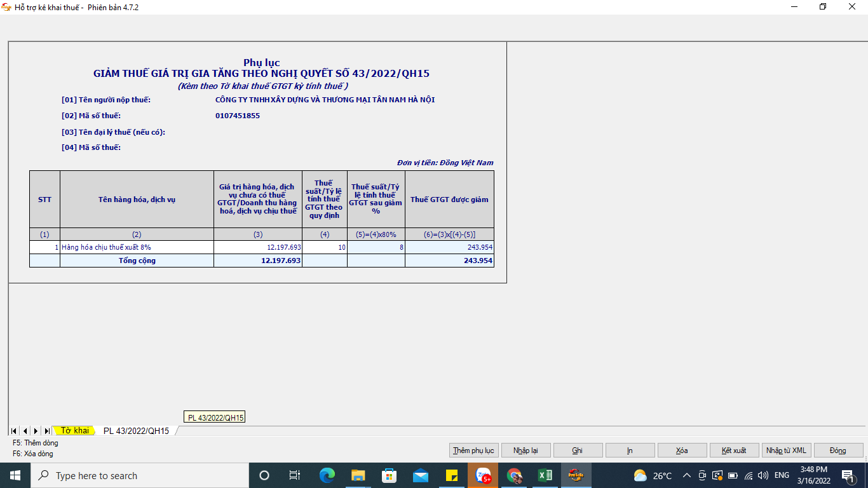The width and height of the screenshot is (868, 488).
Task: Click the (5)=(4)x80% formula cell
Action: 376,234
